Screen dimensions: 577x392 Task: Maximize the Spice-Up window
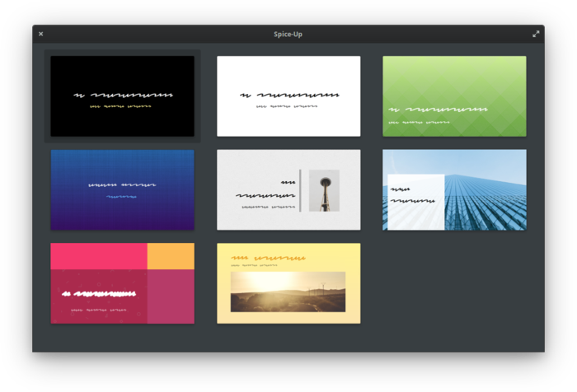[x=536, y=34]
